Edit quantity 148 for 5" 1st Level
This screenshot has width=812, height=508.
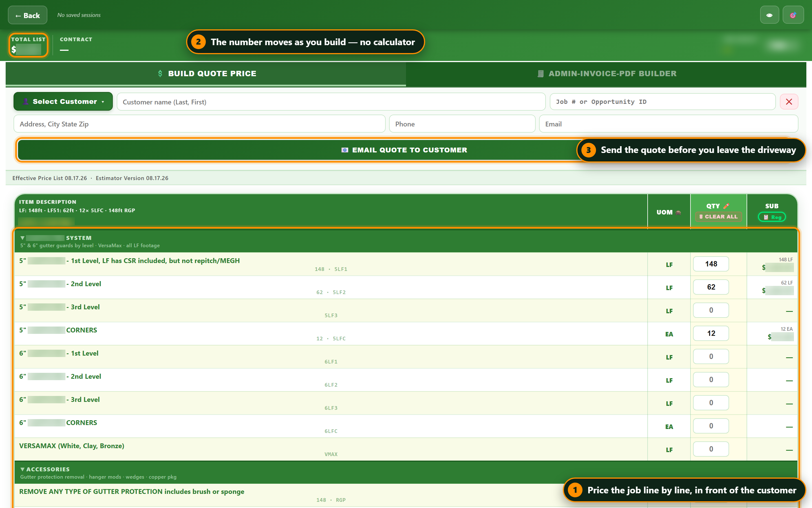(x=711, y=264)
